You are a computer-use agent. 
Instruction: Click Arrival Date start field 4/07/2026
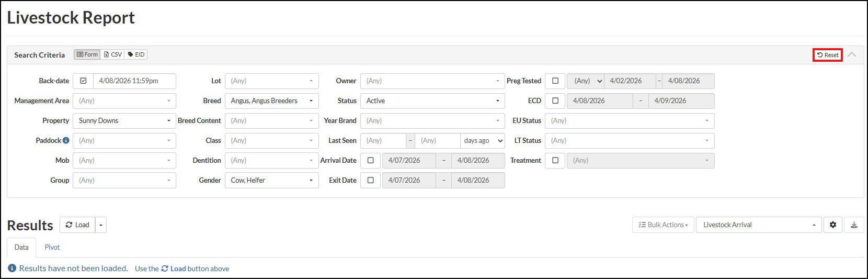coord(409,161)
